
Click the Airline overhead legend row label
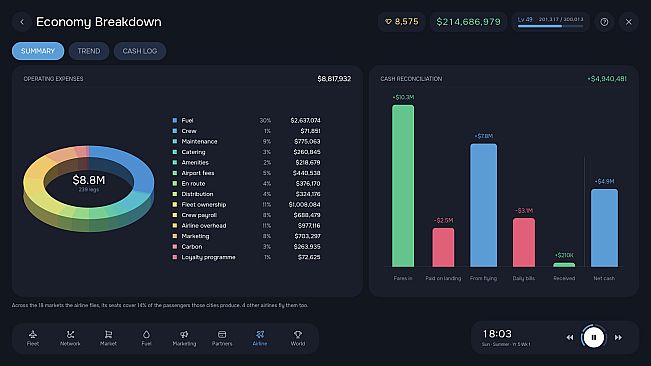[x=204, y=226]
